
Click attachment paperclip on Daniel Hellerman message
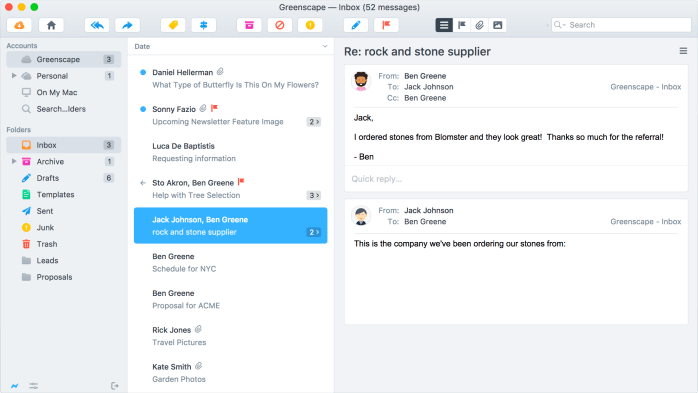pos(220,71)
